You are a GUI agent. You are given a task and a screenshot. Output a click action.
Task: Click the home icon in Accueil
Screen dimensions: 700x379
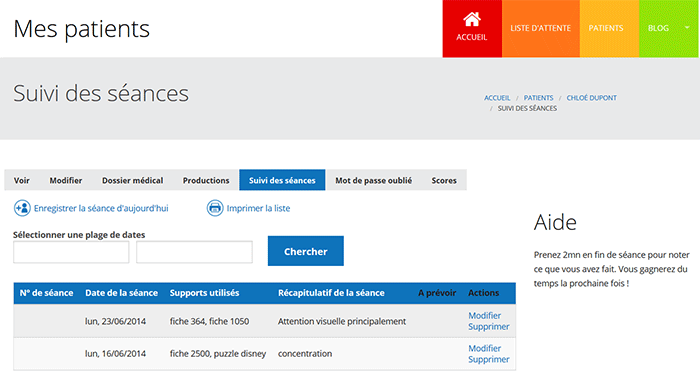472,20
